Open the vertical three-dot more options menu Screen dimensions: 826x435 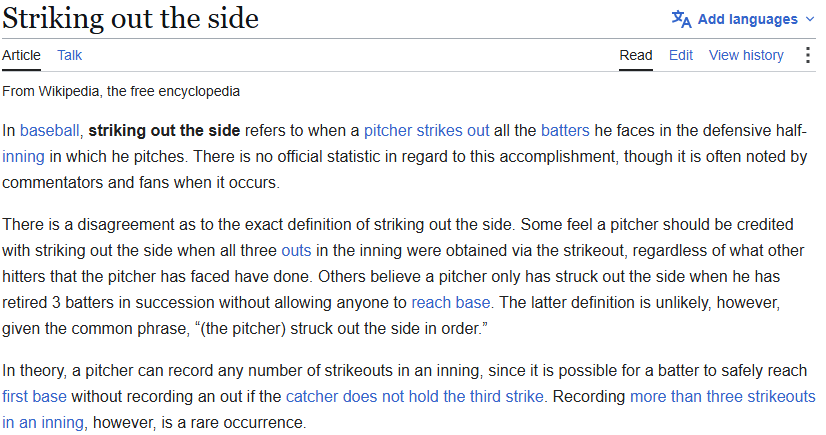(808, 55)
